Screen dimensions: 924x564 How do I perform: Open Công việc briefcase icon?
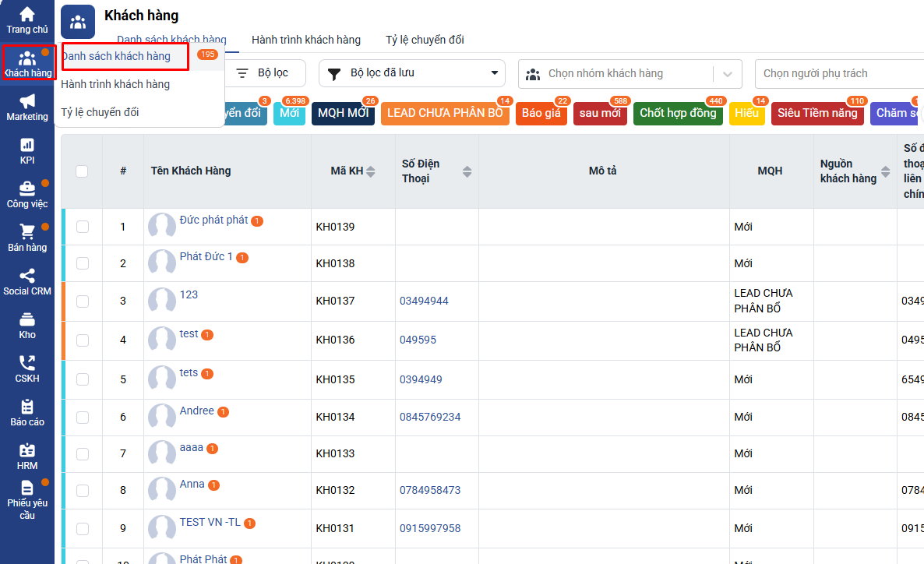(27, 189)
